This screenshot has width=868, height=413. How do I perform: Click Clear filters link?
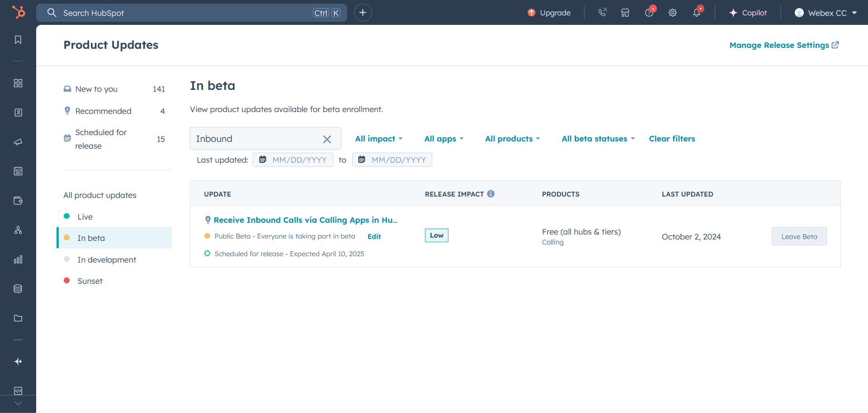click(x=672, y=139)
